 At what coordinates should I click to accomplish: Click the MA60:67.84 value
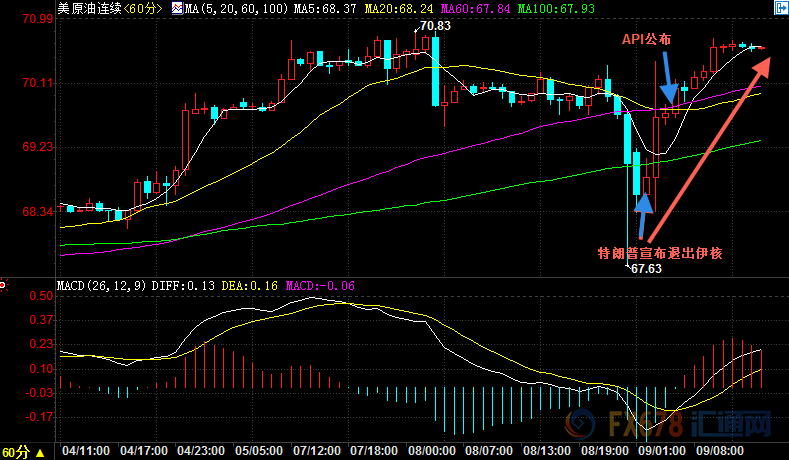pos(476,9)
